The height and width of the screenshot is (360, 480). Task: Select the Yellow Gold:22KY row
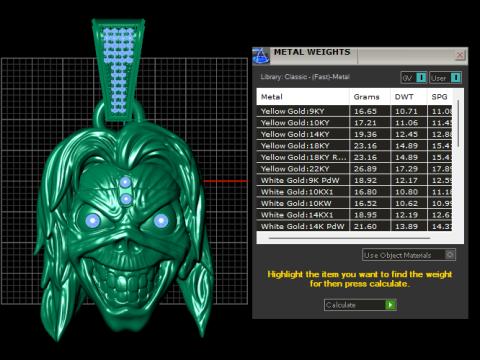click(354, 169)
